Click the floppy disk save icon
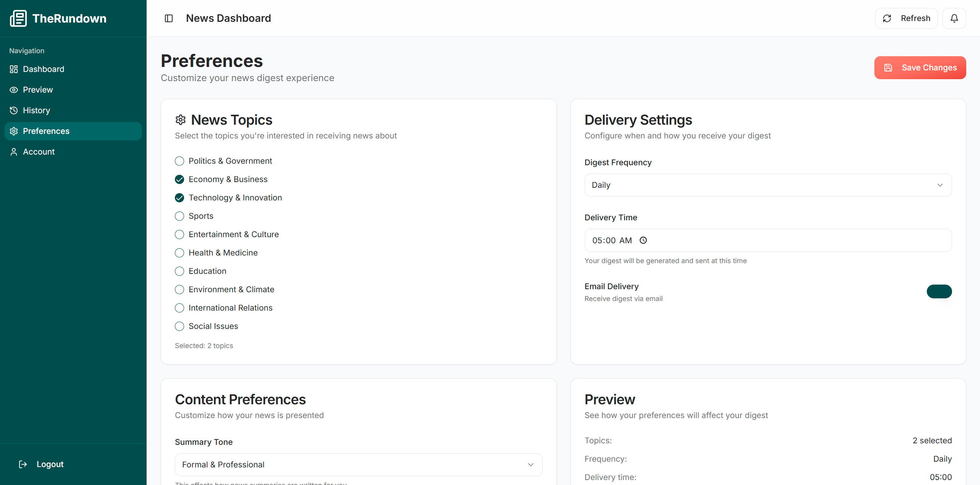Image resolution: width=980 pixels, height=485 pixels. 888,68
